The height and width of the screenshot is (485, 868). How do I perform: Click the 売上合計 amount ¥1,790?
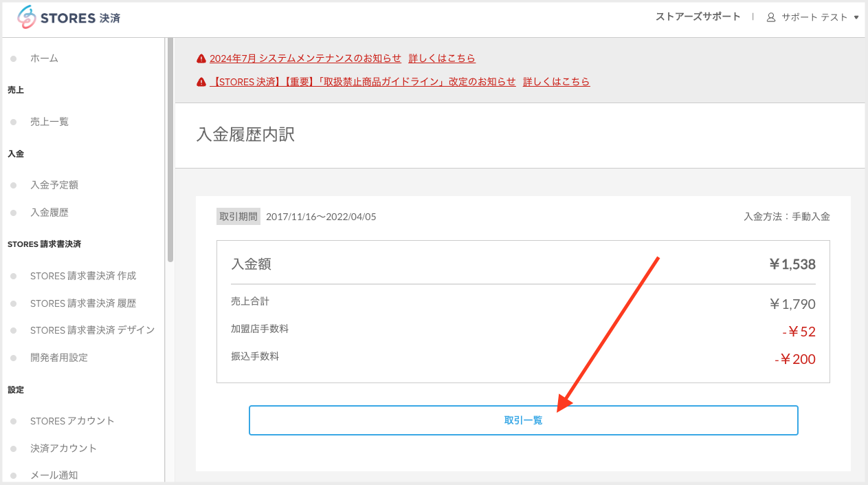click(x=792, y=304)
